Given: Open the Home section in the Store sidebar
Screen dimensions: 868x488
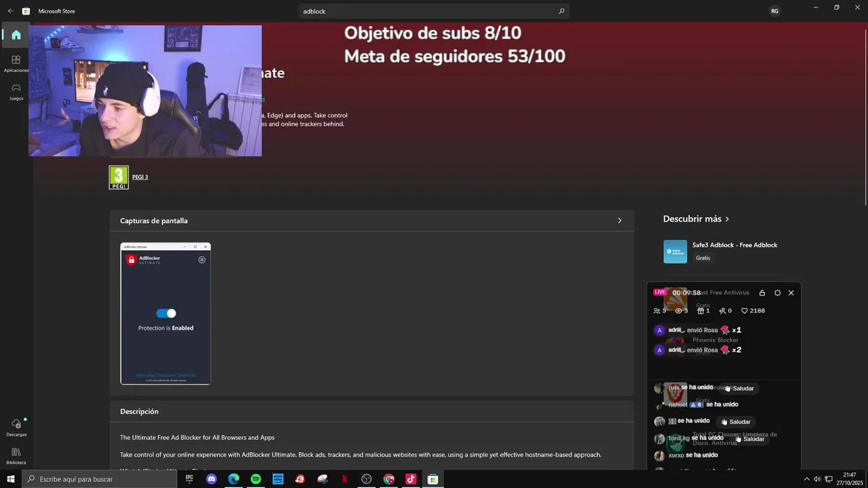Looking at the screenshot, I should tap(16, 35).
